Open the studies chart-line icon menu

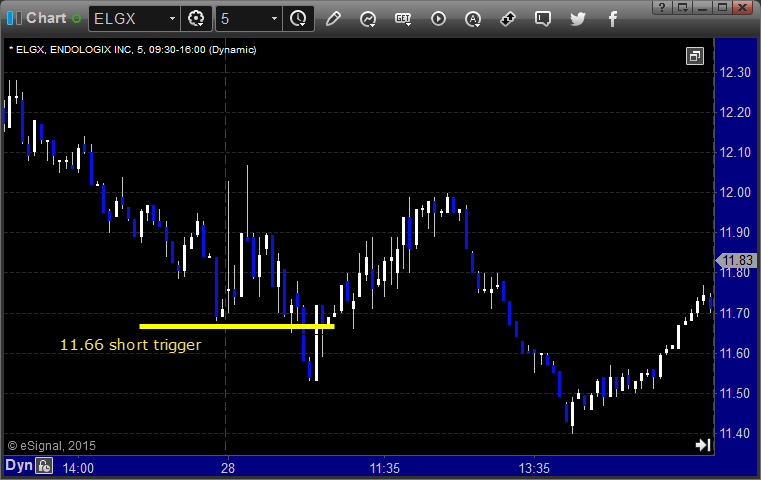(368, 19)
